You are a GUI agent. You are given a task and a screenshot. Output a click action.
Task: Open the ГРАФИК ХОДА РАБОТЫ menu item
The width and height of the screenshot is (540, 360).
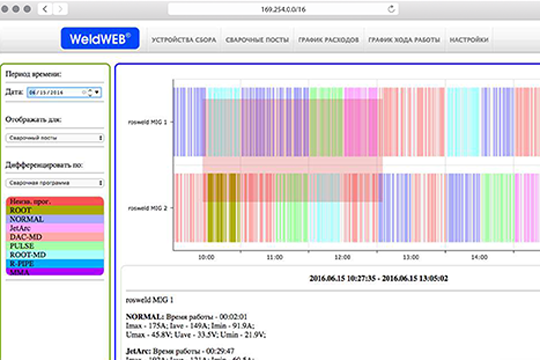click(404, 40)
